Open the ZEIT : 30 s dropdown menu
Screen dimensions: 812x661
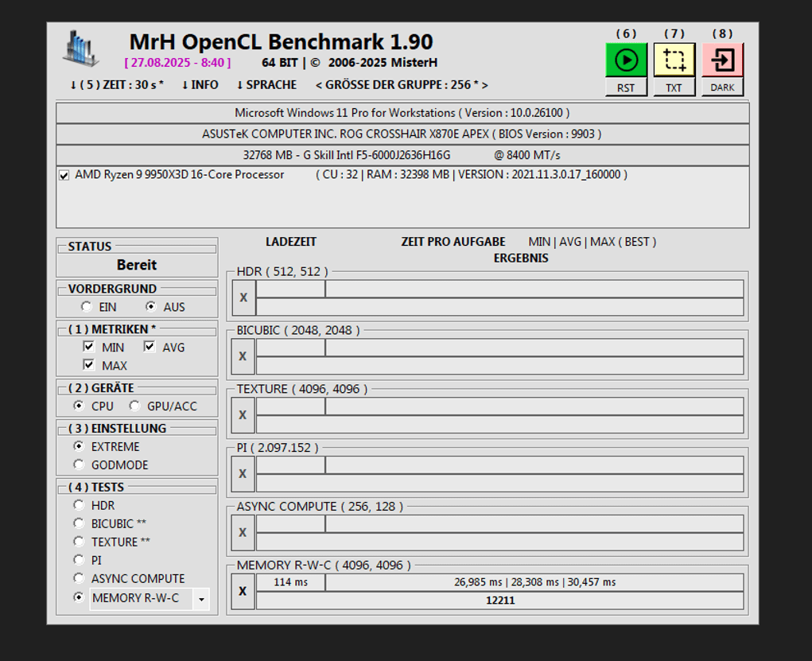click(117, 85)
